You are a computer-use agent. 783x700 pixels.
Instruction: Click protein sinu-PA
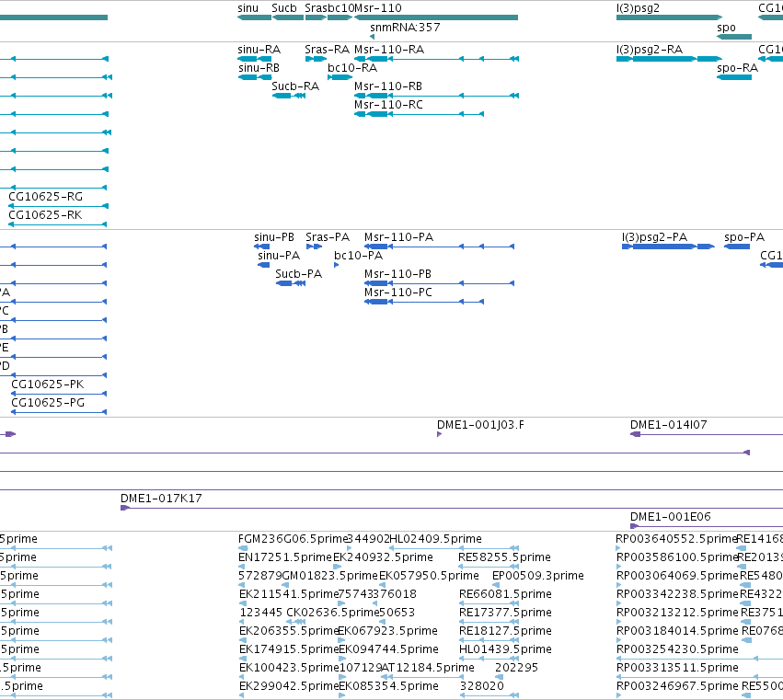click(264, 265)
